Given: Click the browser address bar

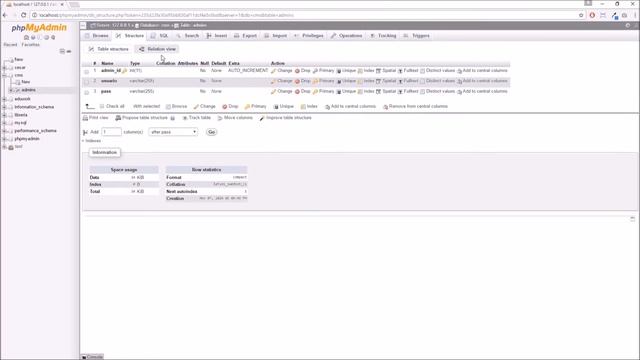Looking at the screenshot, I should tap(304, 15).
